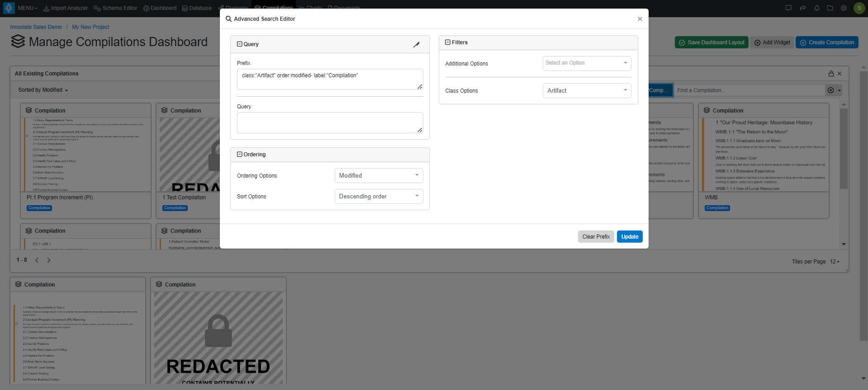This screenshot has height=390, width=868.
Task: Collapse the Filters section
Action: [x=448, y=42]
